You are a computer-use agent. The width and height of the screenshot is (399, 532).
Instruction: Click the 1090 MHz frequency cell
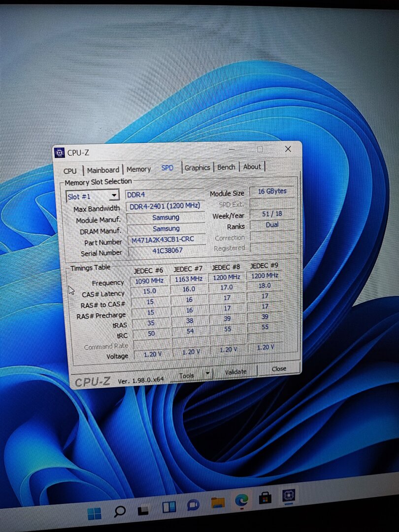click(x=149, y=281)
